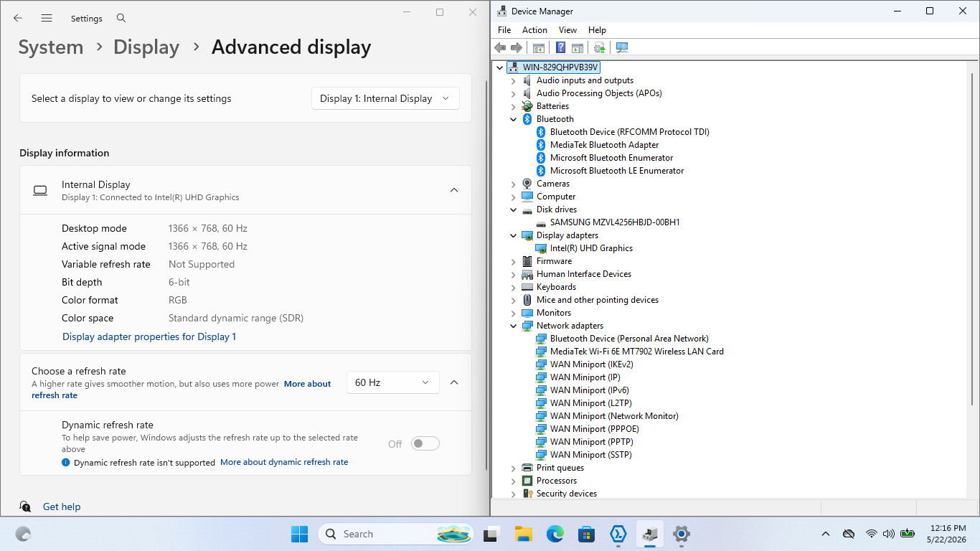Open Microsoft Store from the taskbar
Viewport: 980px width, 551px height.
tap(586, 534)
